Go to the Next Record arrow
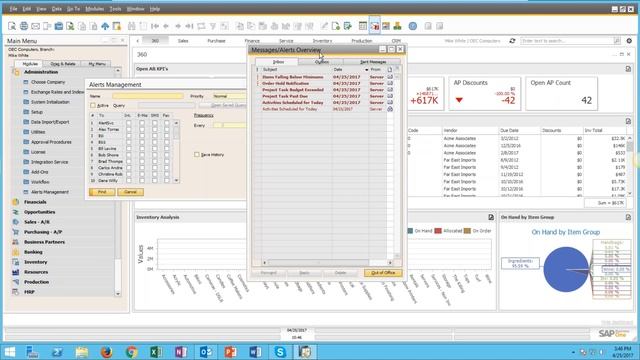Viewport: 640px width, 360px height. tap(178, 26)
